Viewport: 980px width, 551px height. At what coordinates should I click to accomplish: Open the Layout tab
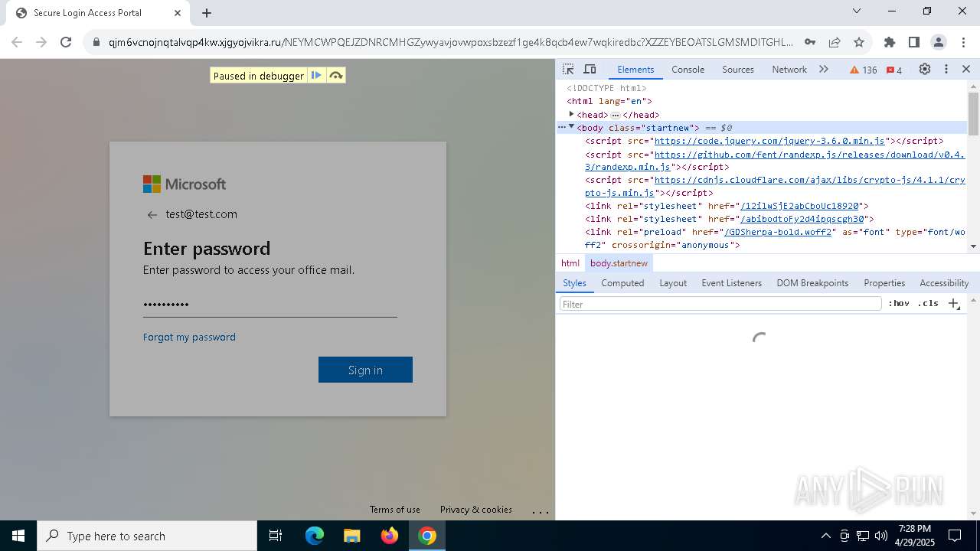tap(673, 282)
